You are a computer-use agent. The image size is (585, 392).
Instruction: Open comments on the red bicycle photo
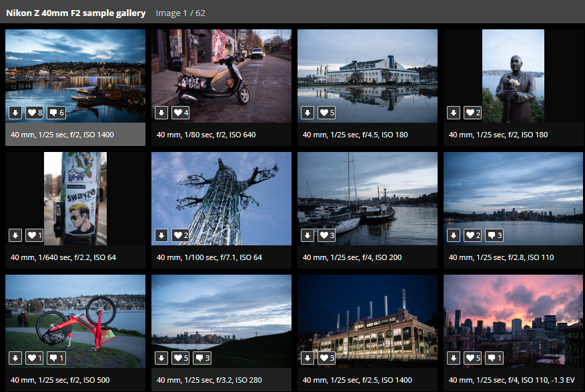(56, 358)
